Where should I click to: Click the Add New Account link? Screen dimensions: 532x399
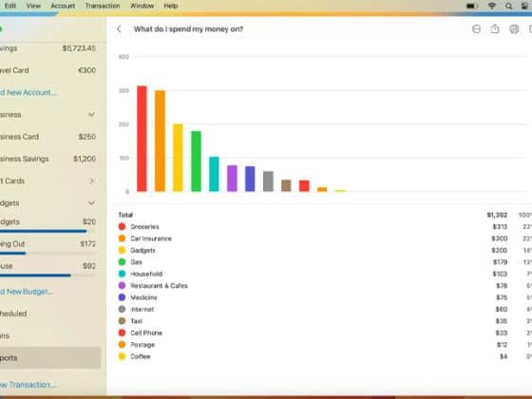click(28, 92)
